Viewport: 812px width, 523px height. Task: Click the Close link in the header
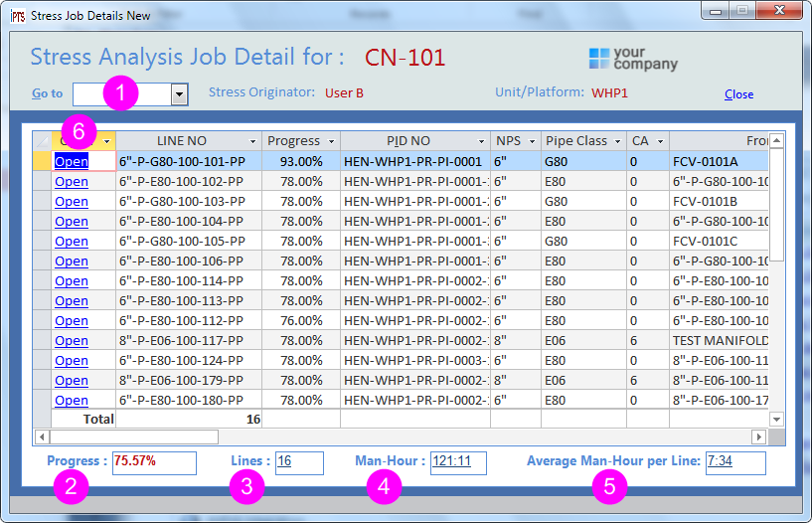[738, 94]
